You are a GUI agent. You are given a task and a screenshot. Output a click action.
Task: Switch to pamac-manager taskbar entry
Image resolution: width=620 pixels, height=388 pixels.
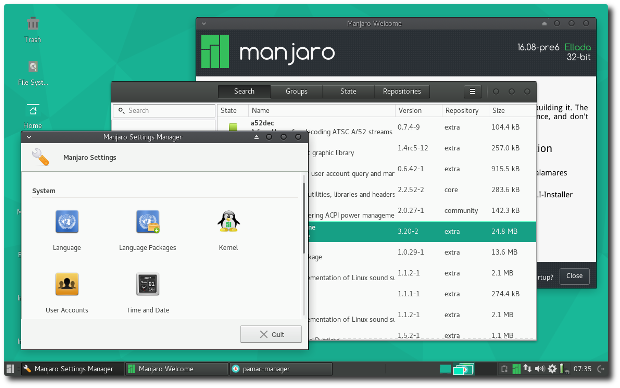281,369
